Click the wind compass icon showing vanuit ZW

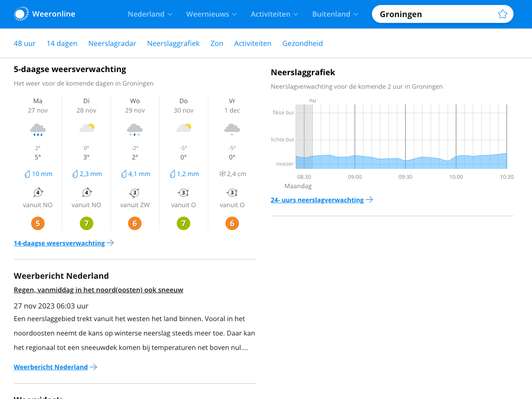[x=135, y=192]
